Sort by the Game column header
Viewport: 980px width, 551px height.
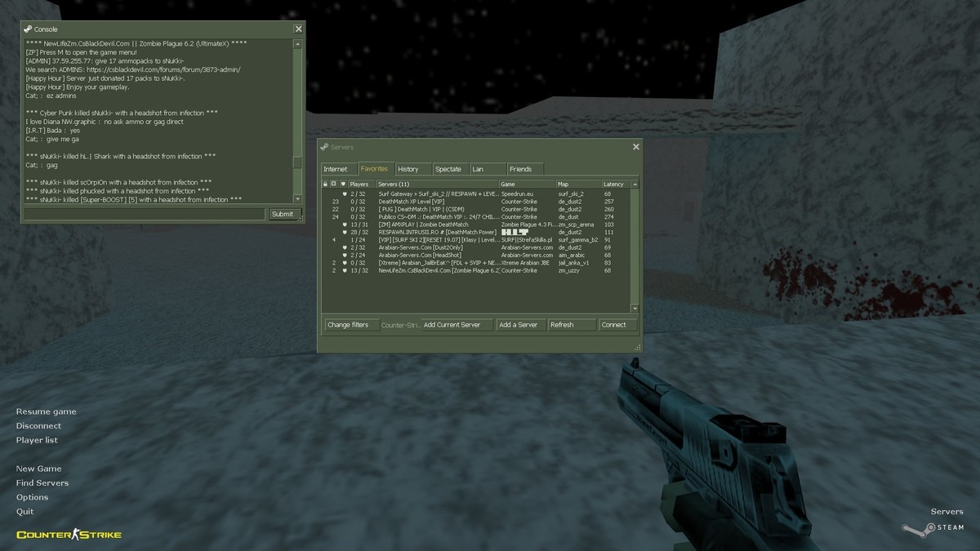tap(528, 184)
